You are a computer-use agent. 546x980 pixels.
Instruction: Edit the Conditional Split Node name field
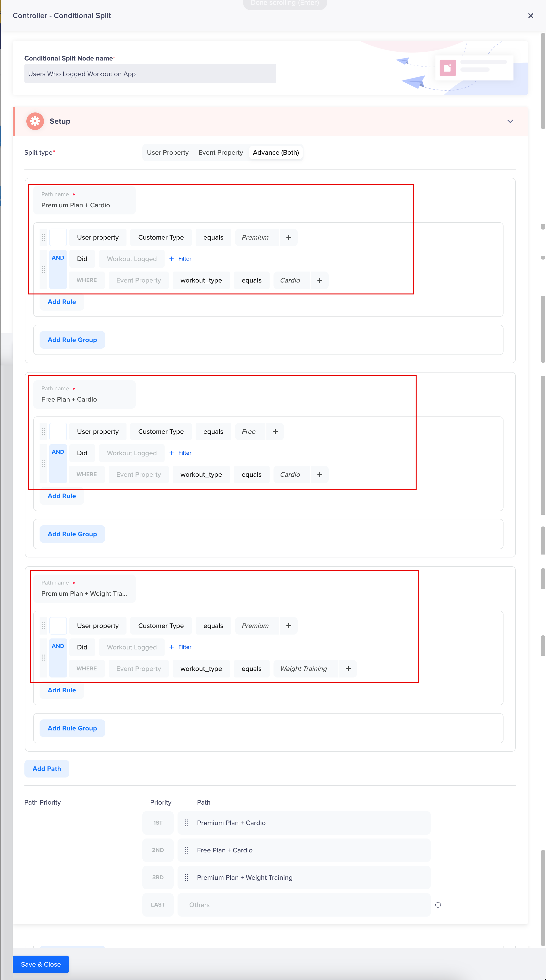tap(150, 73)
